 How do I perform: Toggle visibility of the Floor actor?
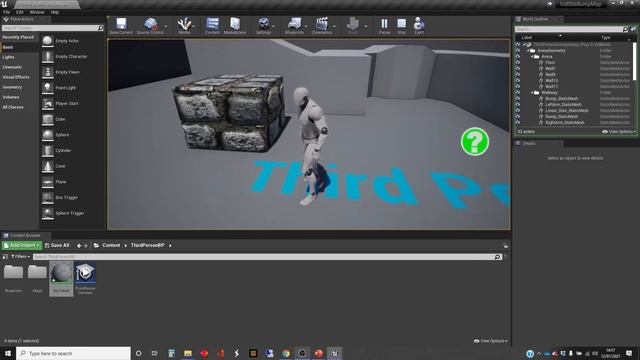518,62
